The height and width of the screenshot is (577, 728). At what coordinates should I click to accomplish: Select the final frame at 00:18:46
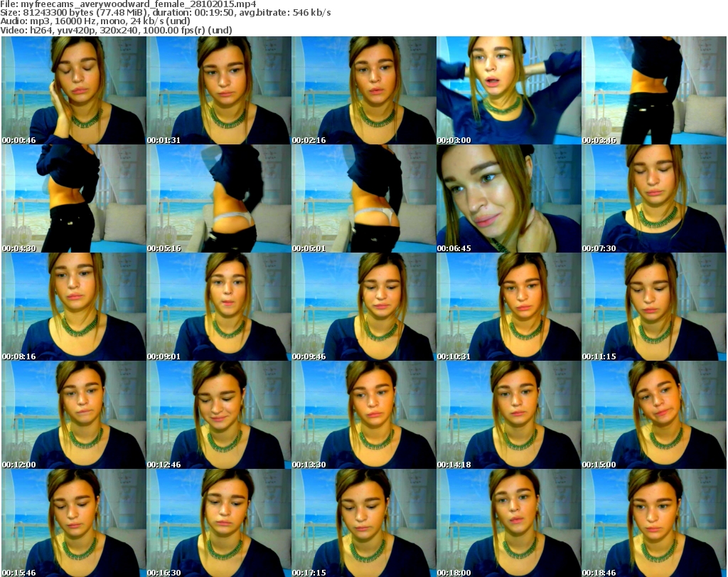click(654, 523)
